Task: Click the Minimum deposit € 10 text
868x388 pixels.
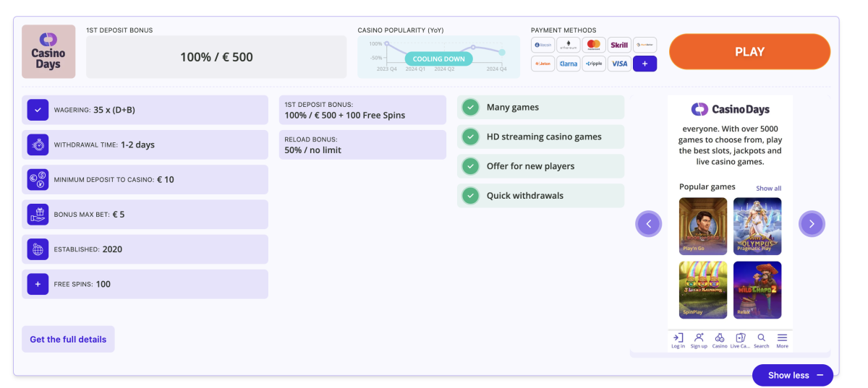Action: click(114, 179)
